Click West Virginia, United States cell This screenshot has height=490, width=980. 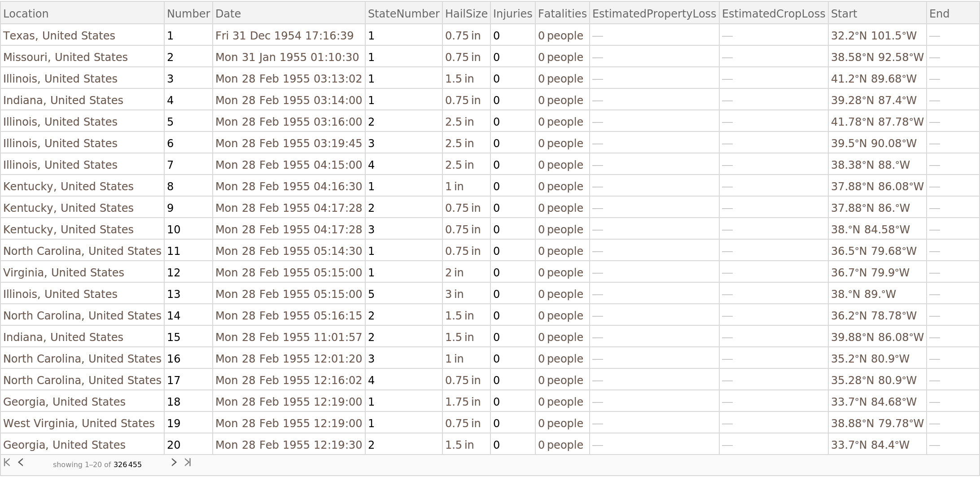click(x=79, y=423)
